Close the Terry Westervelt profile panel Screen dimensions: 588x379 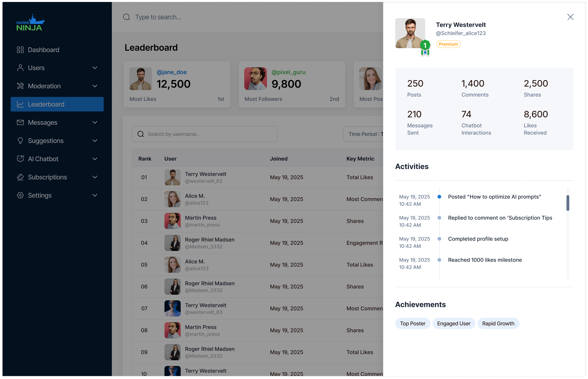click(570, 17)
